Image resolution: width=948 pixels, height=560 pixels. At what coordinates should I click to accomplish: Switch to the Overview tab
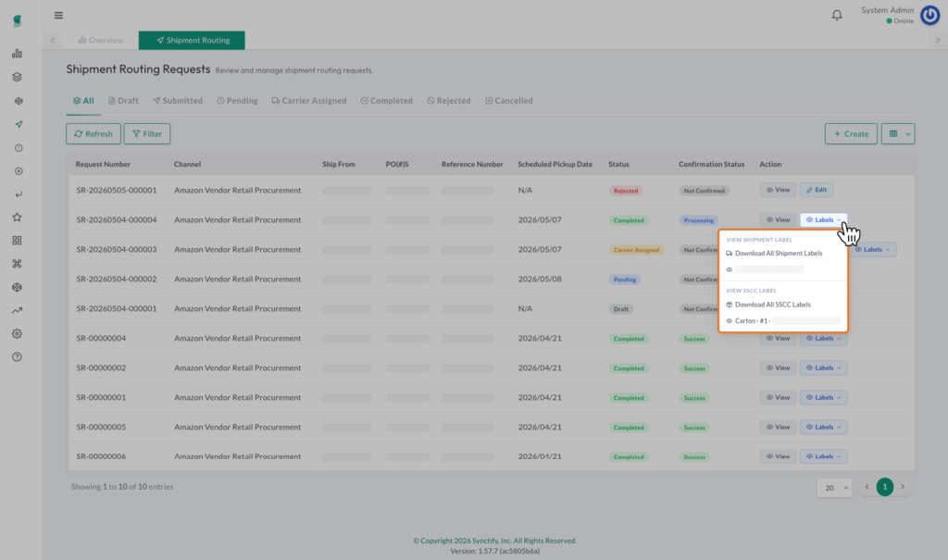100,41
